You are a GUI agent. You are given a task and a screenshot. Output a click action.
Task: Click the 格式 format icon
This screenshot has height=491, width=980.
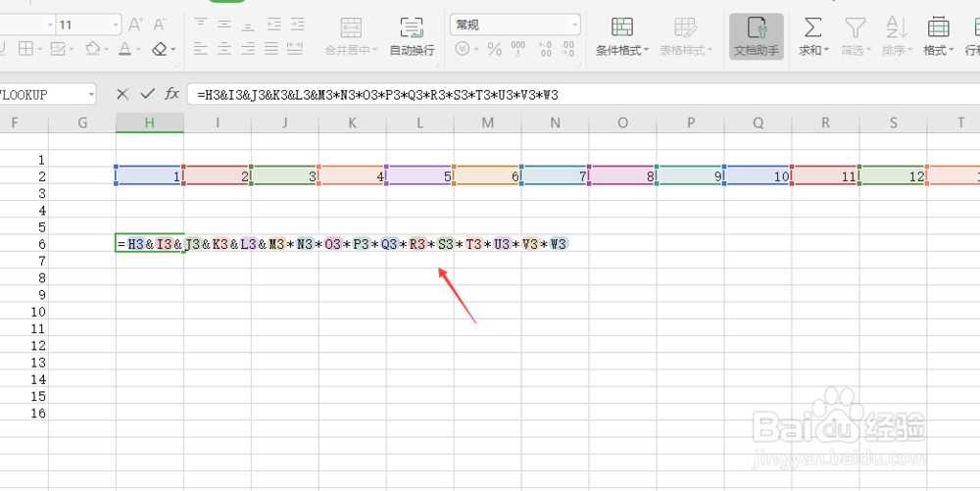938,27
